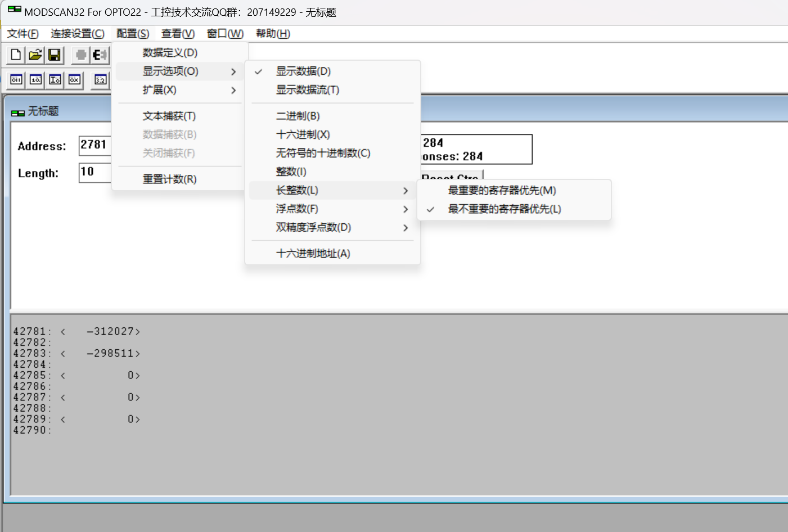
Task: Close the open 配置(S) menu
Action: tap(133, 34)
